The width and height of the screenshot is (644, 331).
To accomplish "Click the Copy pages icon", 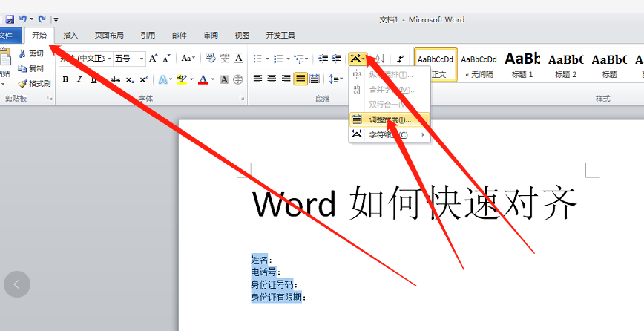I will tap(22, 68).
